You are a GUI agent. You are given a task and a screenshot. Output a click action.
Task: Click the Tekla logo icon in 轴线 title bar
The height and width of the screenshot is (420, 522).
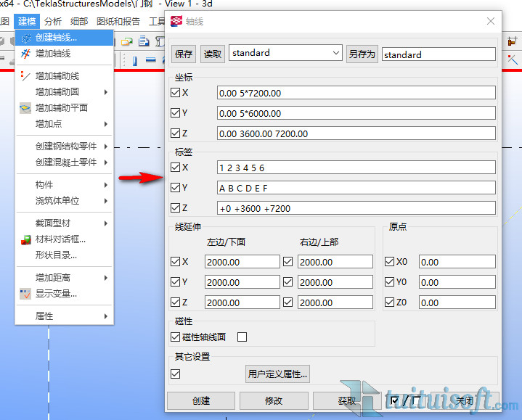176,22
